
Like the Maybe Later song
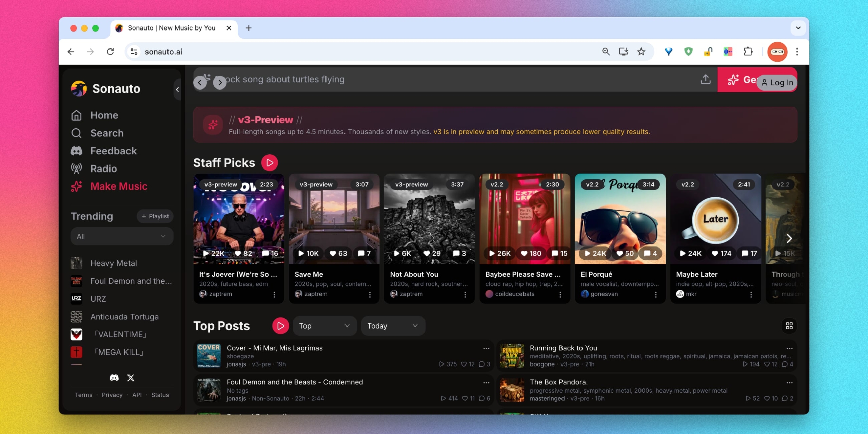tap(715, 253)
